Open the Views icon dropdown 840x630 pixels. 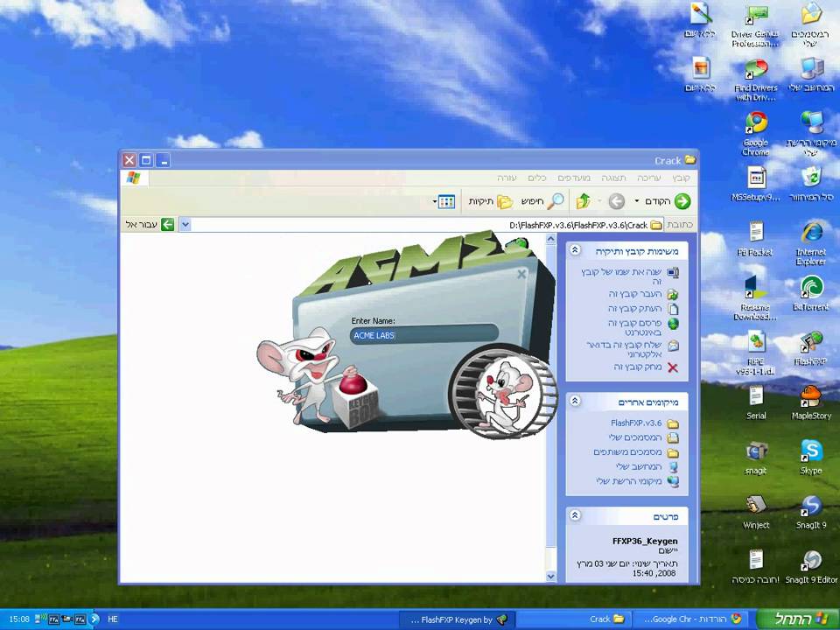(444, 201)
